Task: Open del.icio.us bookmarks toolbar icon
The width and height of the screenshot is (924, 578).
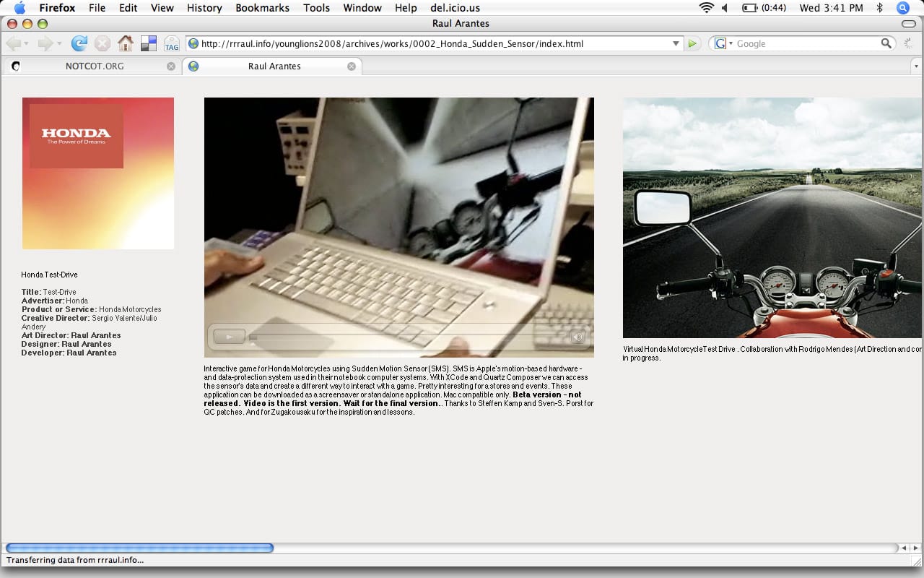Action: click(x=148, y=43)
